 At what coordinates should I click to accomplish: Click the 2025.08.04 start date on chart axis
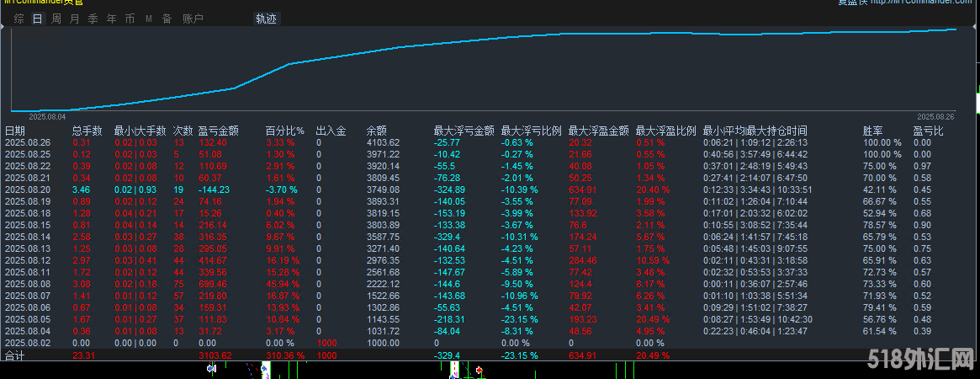click(46, 116)
